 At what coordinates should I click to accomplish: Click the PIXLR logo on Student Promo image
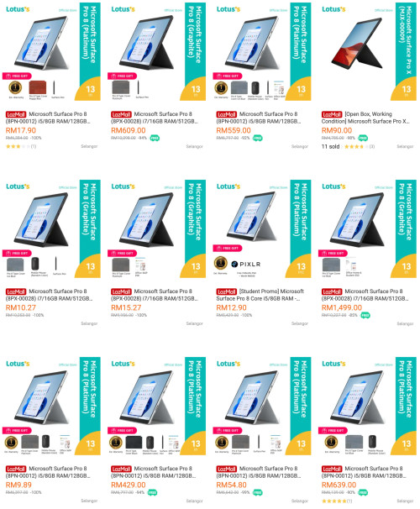[246, 265]
